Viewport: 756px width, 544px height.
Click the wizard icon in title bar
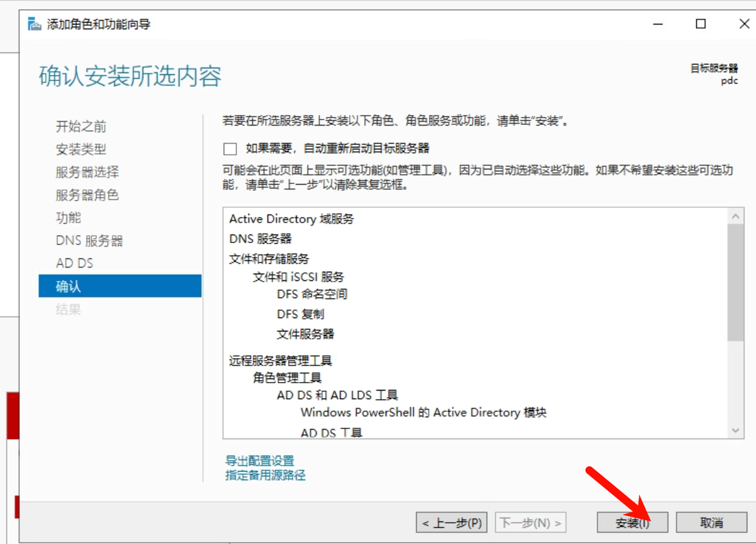tap(35, 24)
